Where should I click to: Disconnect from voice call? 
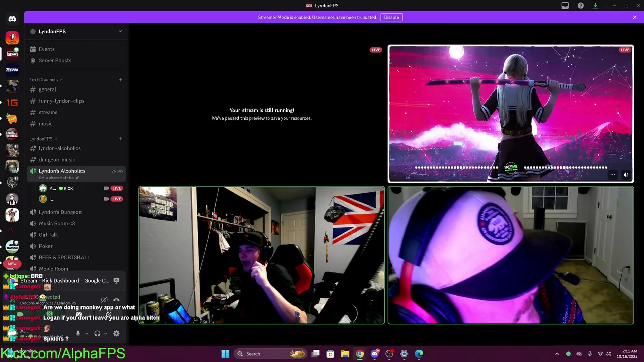click(x=116, y=300)
